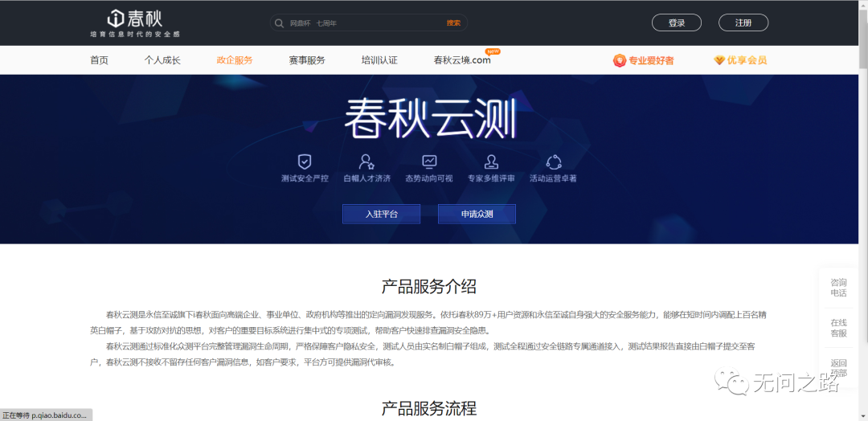
Task: Open the 培训认证 nav item
Action: coord(379,60)
